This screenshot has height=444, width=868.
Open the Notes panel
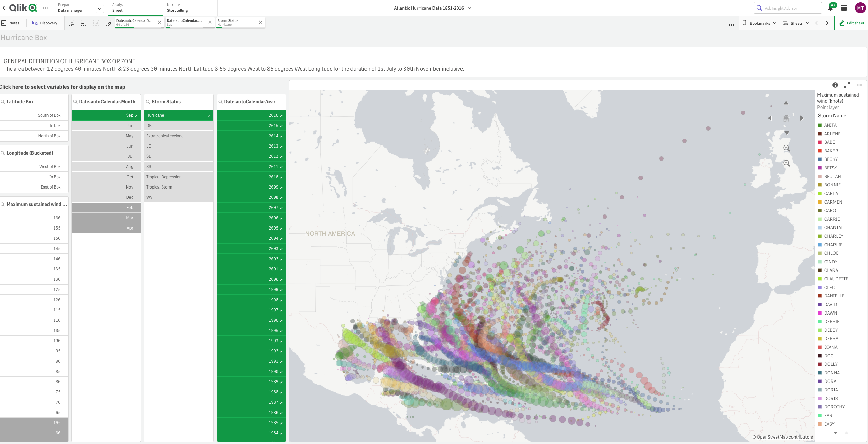coord(11,23)
